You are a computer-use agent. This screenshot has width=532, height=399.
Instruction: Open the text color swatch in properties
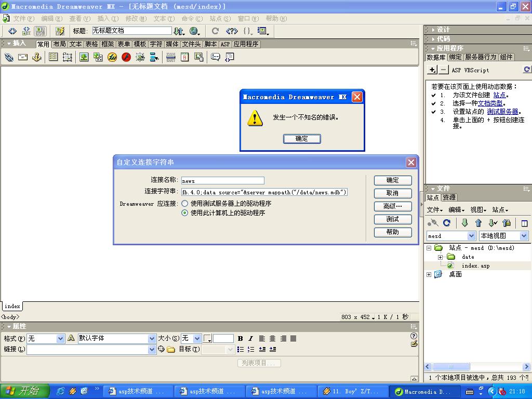(208, 339)
